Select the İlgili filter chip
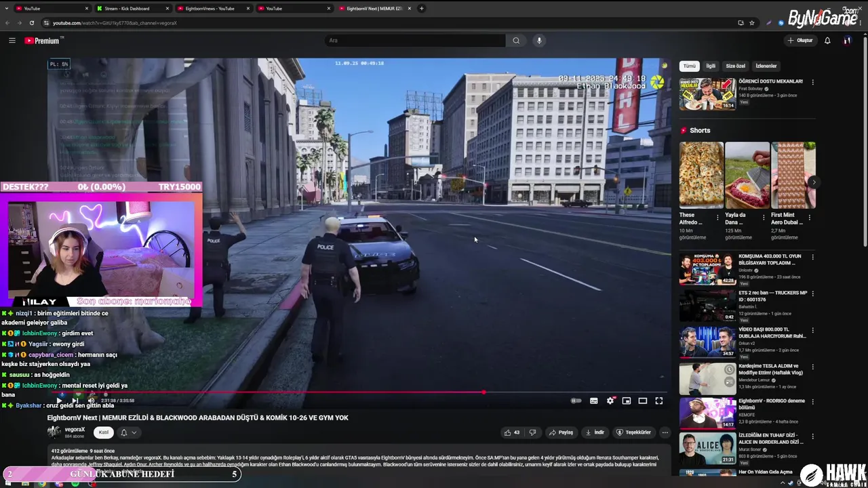868x488 pixels. [711, 66]
